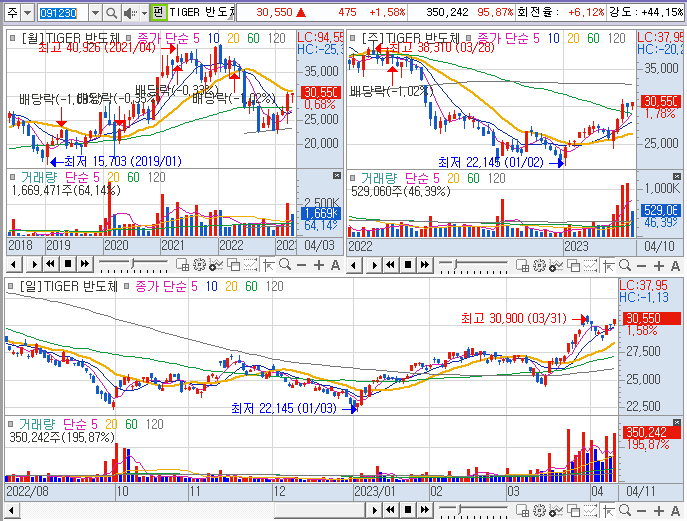Viewport: 687px width, 521px height.
Task: Open weekly chart settings gear
Action: [539, 265]
